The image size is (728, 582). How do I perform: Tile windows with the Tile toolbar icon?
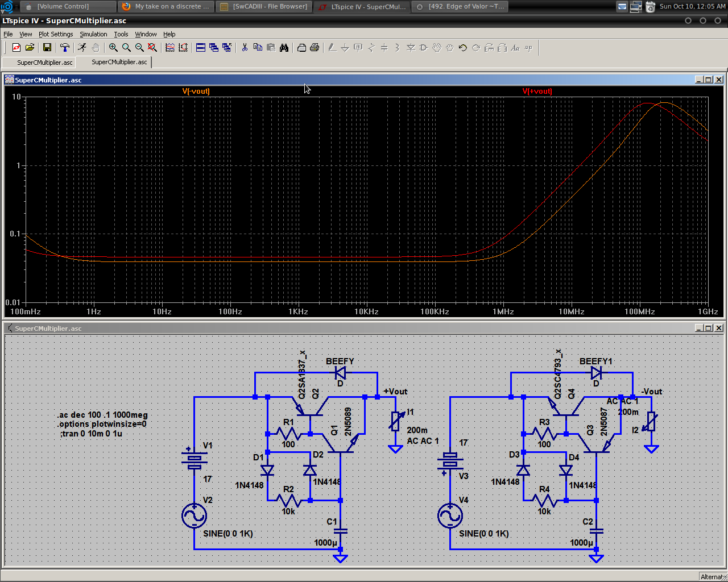click(x=201, y=48)
